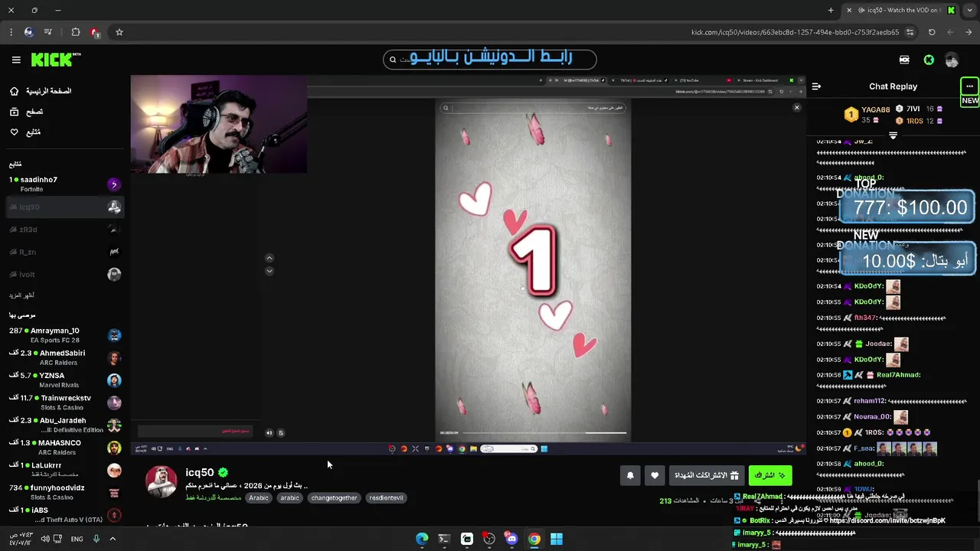Open the Kick header icon left of the green K
Image resolution: width=980 pixels, height=551 pixels.
tap(904, 60)
